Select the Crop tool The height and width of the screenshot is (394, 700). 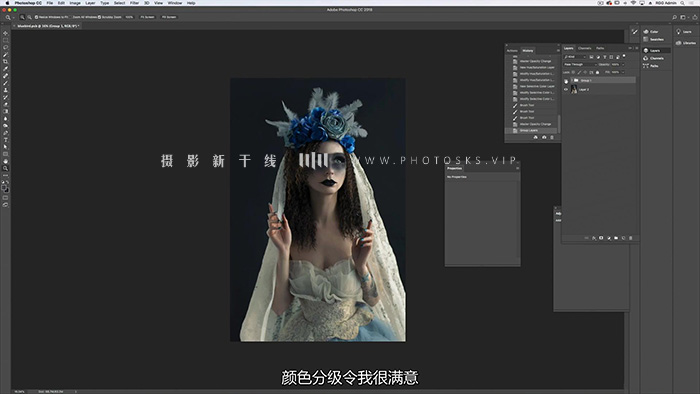[5, 61]
